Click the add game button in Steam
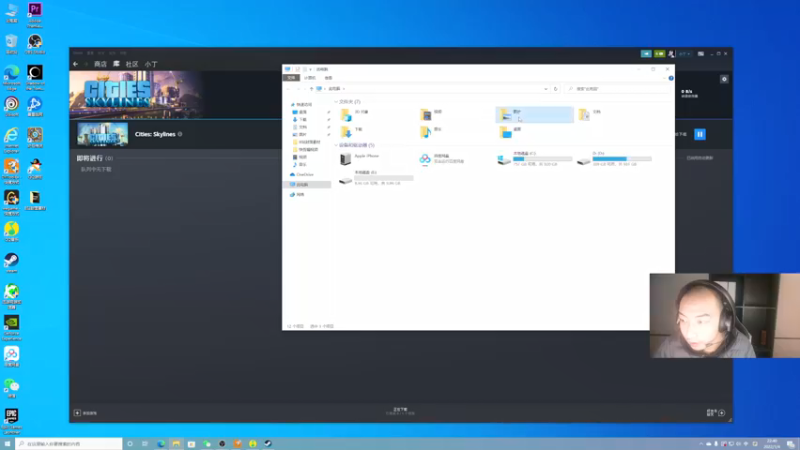Image resolution: width=800 pixels, height=450 pixels. (86, 413)
